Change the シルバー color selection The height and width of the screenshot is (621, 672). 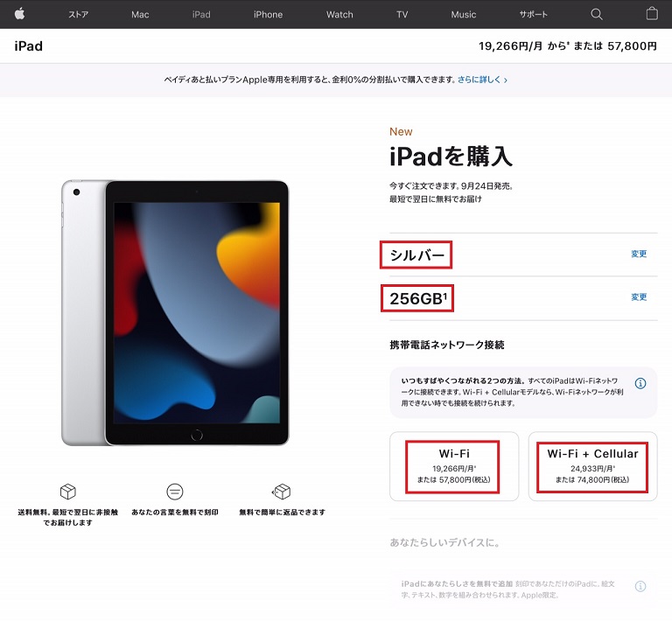[639, 254]
